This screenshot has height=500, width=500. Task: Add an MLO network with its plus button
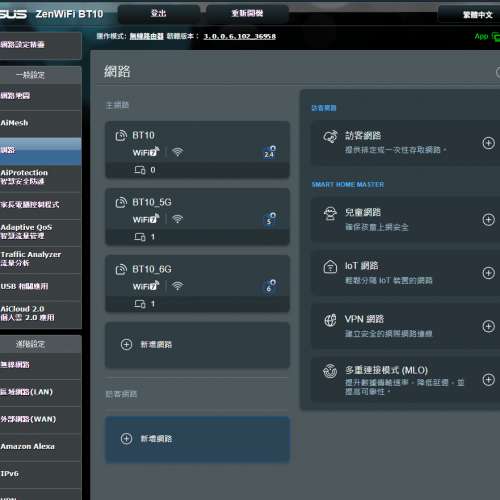tap(488, 380)
